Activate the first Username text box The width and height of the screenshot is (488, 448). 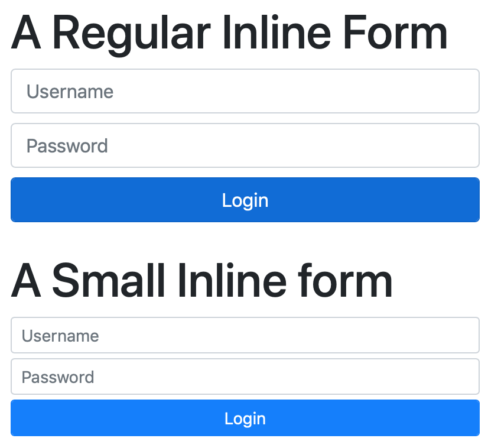tap(245, 91)
